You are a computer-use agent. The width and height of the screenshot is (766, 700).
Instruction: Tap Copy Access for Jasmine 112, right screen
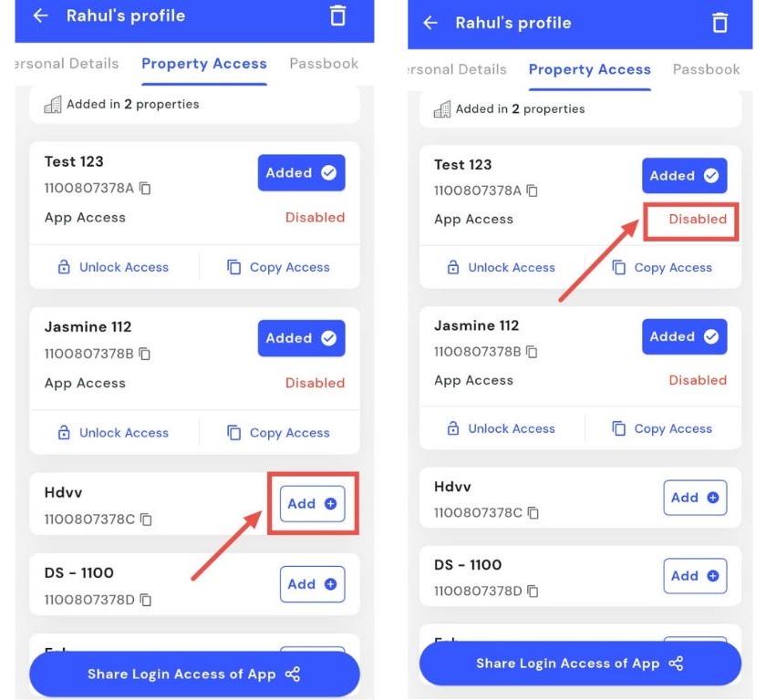(x=662, y=428)
